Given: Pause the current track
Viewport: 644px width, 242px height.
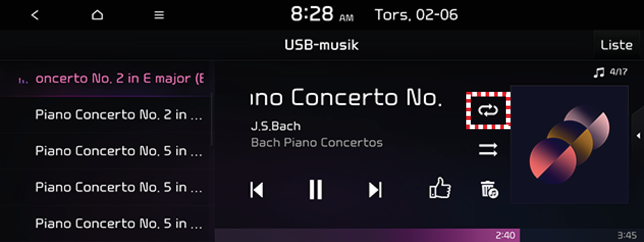Looking at the screenshot, I should pyautogui.click(x=316, y=189).
